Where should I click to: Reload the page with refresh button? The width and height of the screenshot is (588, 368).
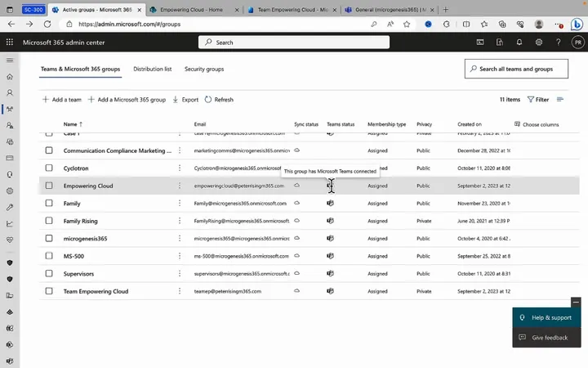tap(47, 24)
